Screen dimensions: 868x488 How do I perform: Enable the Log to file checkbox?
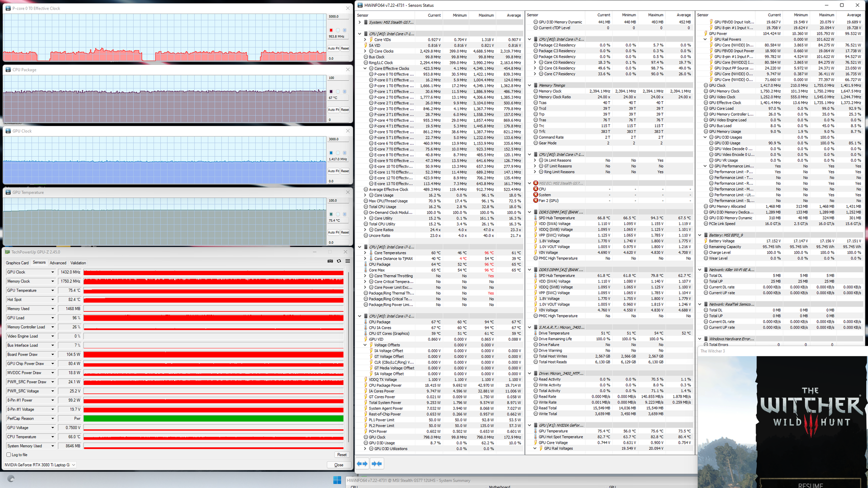point(9,455)
